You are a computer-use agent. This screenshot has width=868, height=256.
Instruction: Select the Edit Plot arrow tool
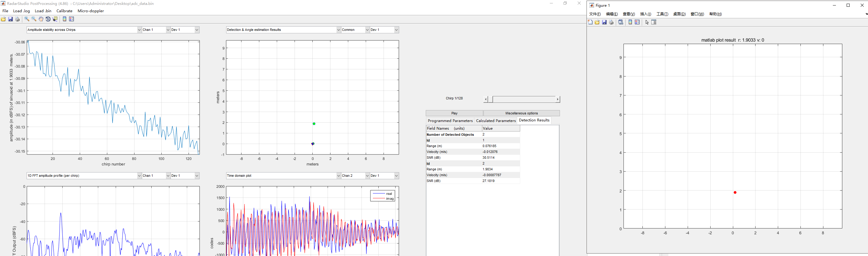coord(647,22)
